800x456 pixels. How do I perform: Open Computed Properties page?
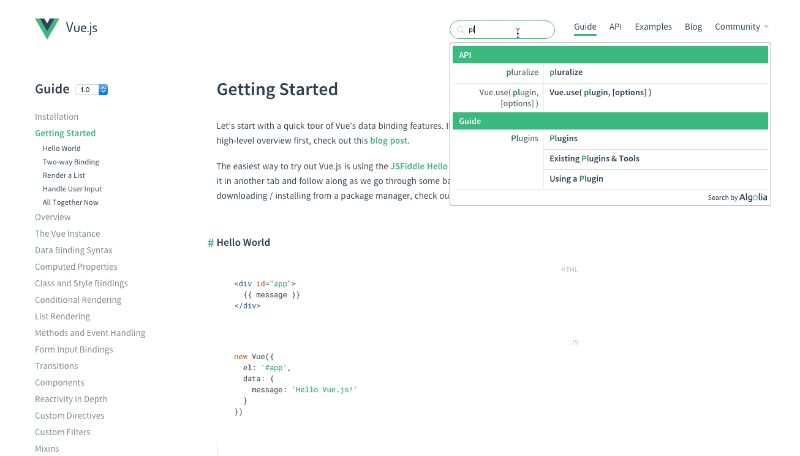76,267
